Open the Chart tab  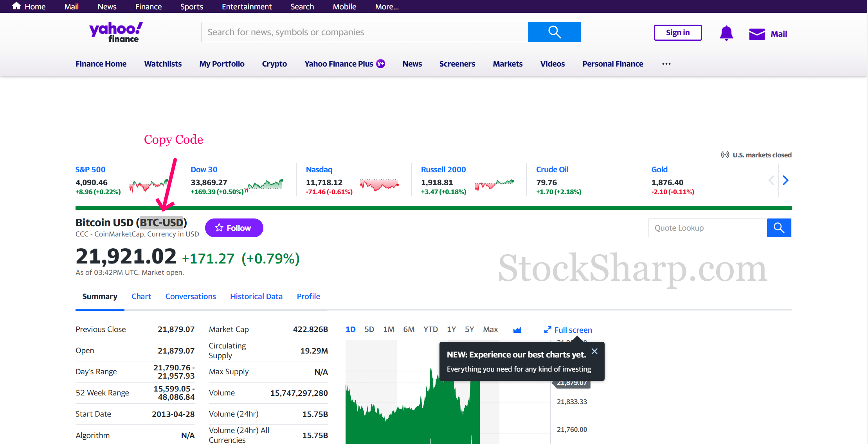141,296
